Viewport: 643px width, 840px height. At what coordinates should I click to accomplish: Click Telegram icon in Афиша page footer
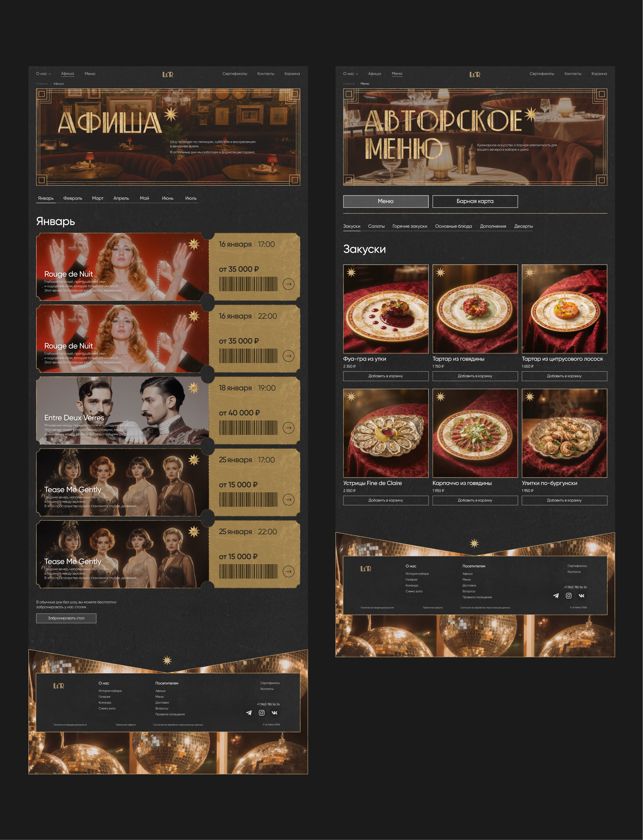[249, 713]
